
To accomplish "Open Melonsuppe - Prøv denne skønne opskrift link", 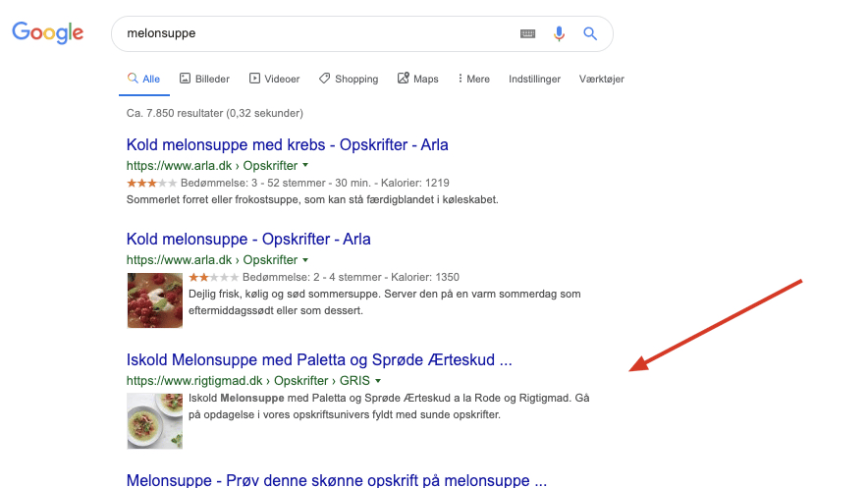I will 337,480.
